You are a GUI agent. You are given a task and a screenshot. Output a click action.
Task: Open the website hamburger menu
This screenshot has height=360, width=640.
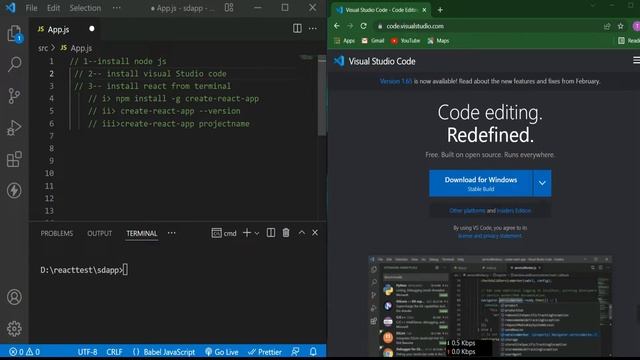click(x=636, y=60)
